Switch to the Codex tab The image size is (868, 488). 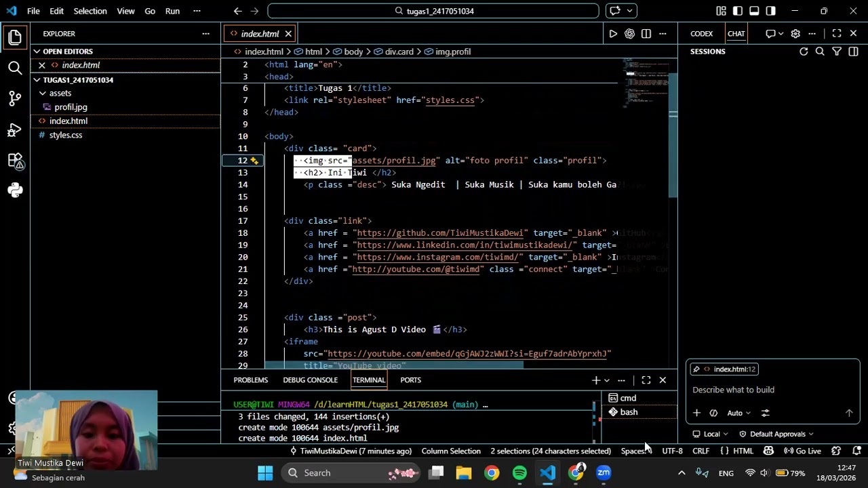click(x=702, y=34)
